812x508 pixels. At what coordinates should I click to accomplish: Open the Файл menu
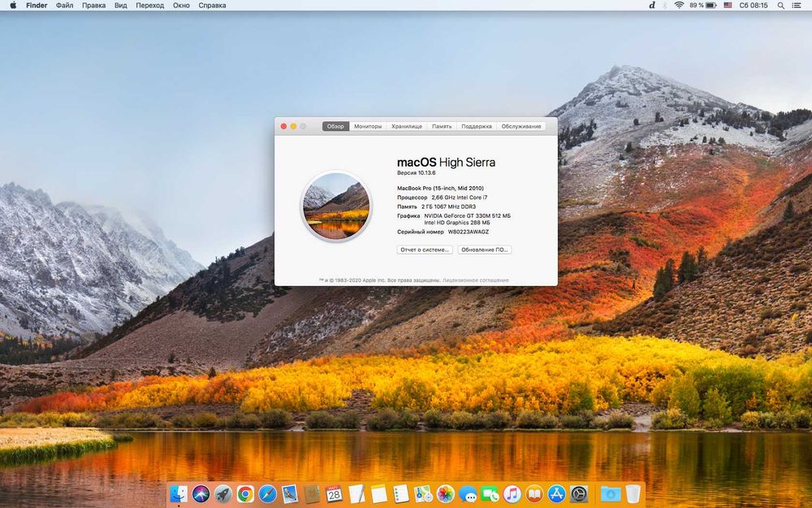point(64,5)
